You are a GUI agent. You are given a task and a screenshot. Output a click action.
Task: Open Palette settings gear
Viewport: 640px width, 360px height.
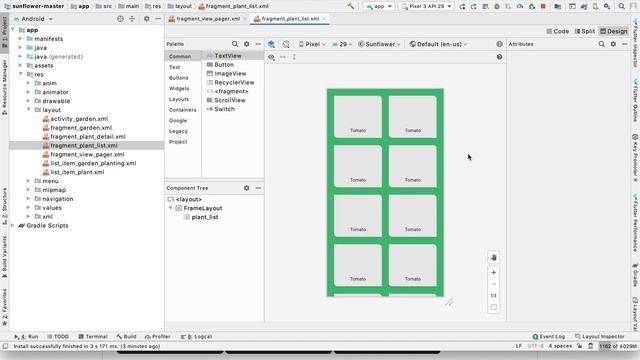coord(247,44)
